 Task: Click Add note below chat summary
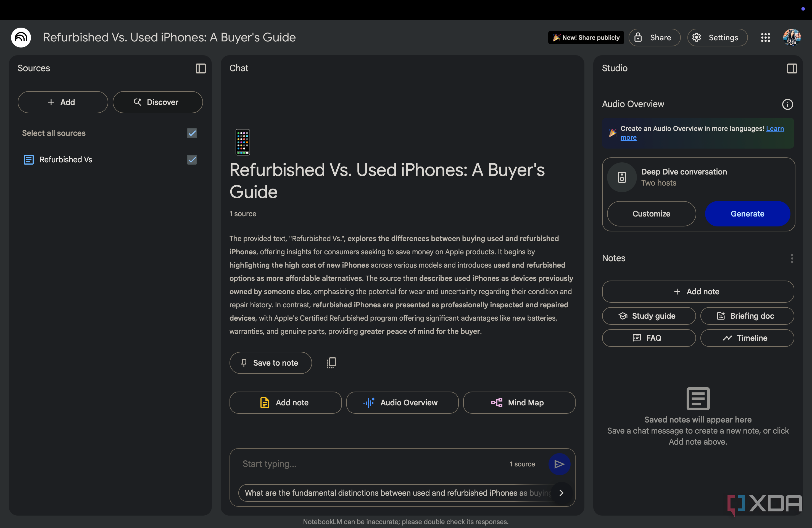pyautogui.click(x=286, y=402)
